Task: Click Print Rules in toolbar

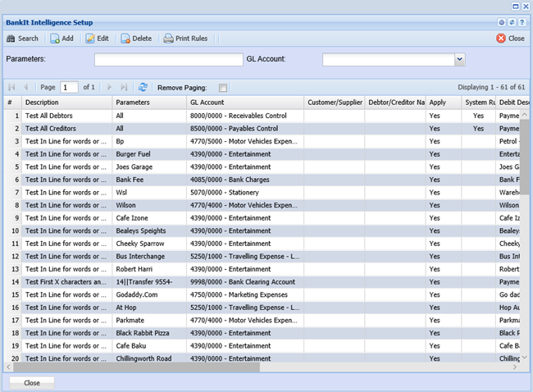Action: click(185, 39)
